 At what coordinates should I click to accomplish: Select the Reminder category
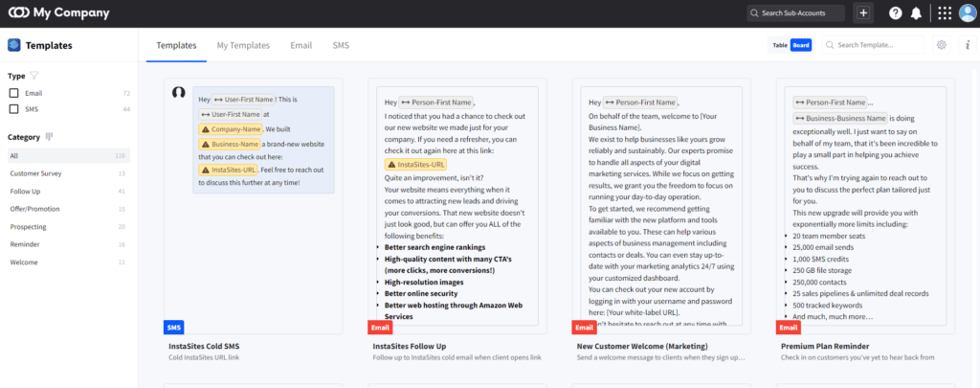click(69, 244)
